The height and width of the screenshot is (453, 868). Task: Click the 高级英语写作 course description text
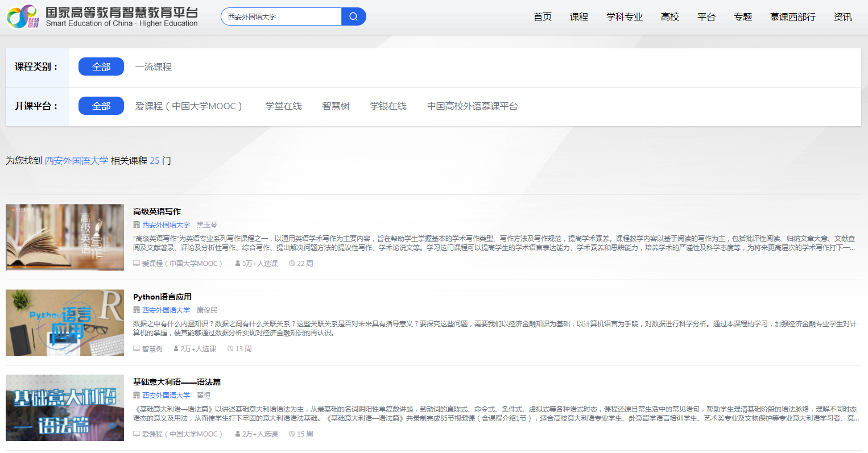[x=494, y=243]
